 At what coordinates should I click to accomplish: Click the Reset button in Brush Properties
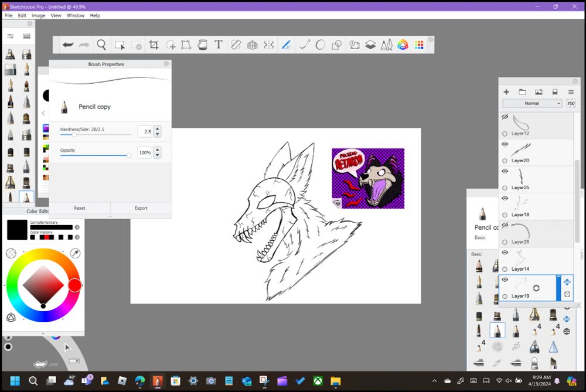tap(80, 208)
